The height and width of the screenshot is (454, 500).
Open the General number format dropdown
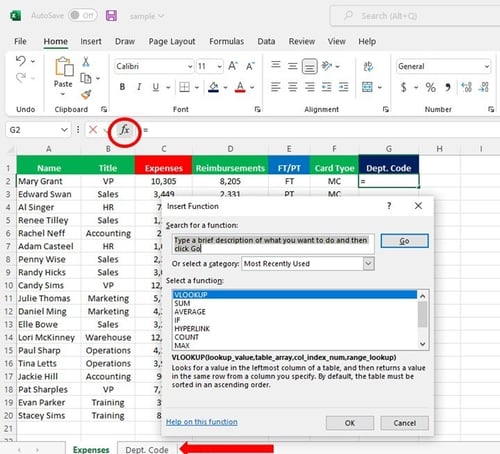pyautogui.click(x=486, y=66)
